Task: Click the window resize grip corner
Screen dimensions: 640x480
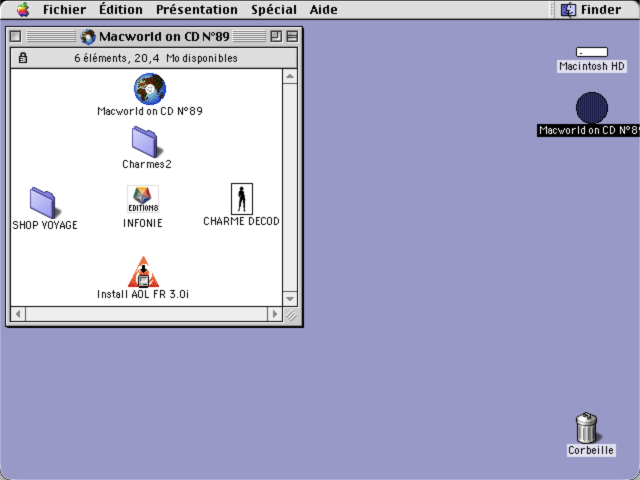Action: (291, 315)
